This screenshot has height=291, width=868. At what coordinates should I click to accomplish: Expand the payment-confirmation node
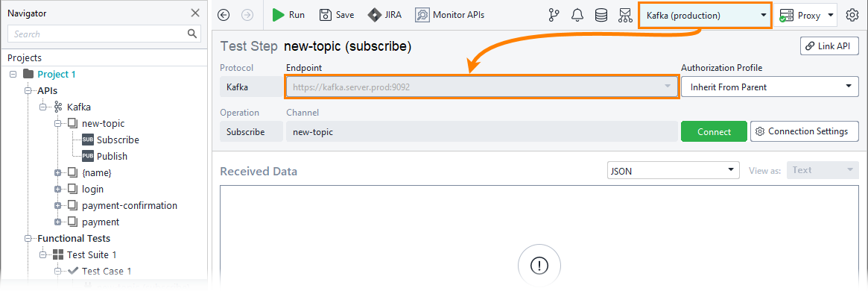(x=57, y=206)
